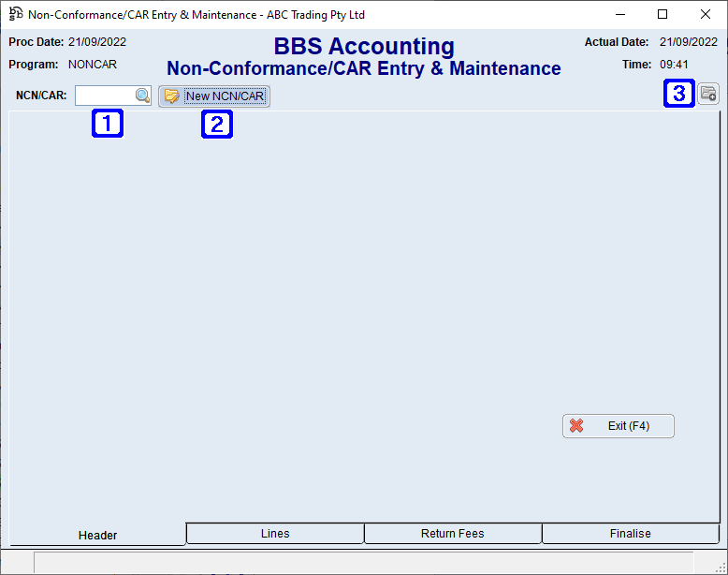The image size is (728, 575).
Task: Switch to the Header tab
Action: click(x=97, y=536)
